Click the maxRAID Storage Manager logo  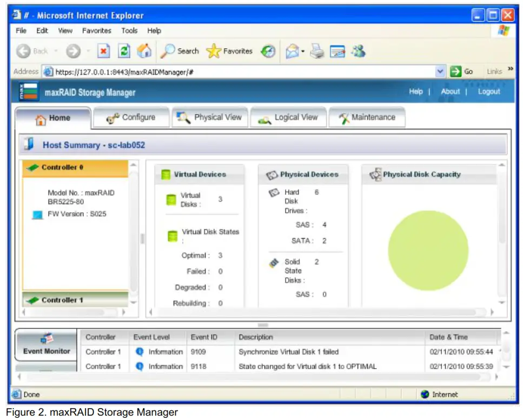(29, 91)
